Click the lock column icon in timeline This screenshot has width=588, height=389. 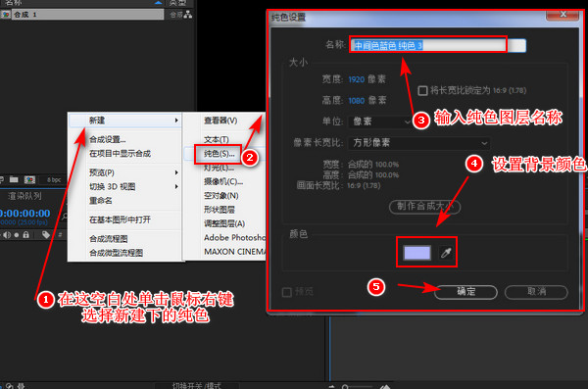click(25, 235)
